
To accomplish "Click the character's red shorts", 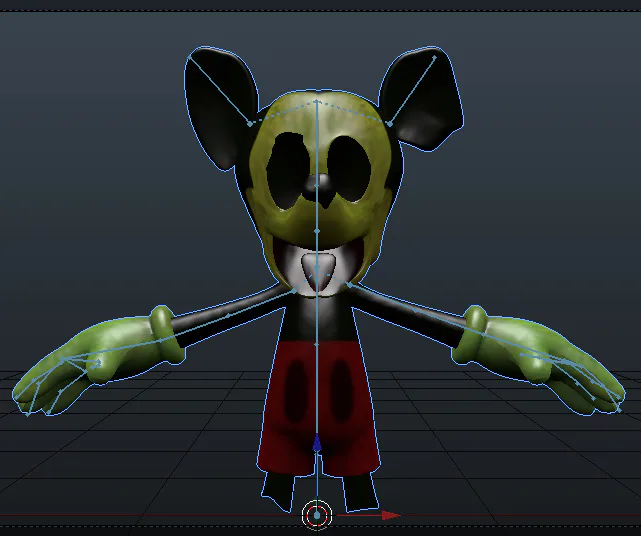I will click(318, 408).
